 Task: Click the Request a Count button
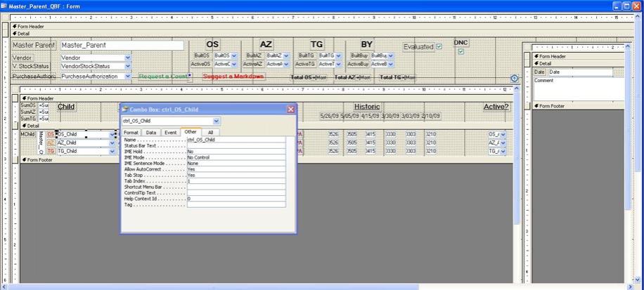164,77
